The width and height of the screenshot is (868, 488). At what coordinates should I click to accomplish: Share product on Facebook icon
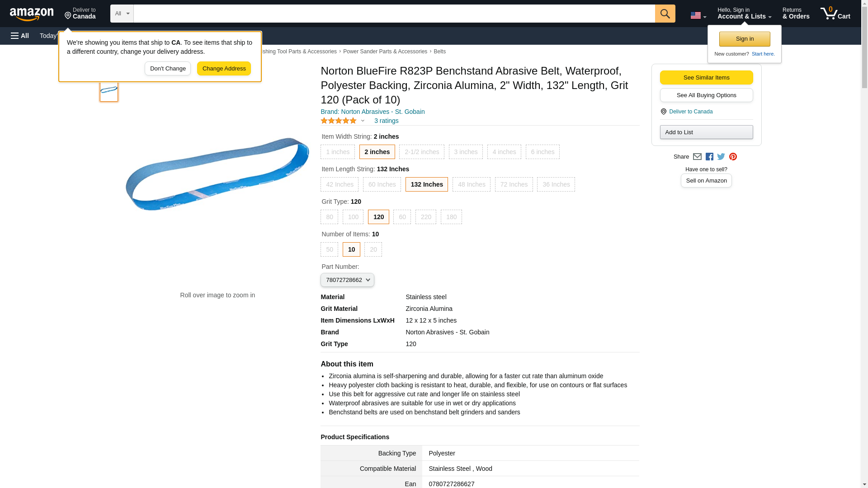click(709, 157)
